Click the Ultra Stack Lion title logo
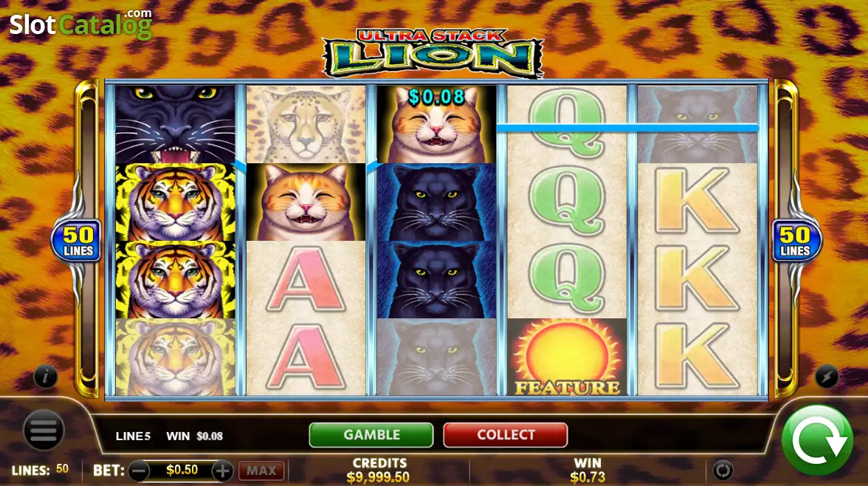This screenshot has width=868, height=486. 433,53
